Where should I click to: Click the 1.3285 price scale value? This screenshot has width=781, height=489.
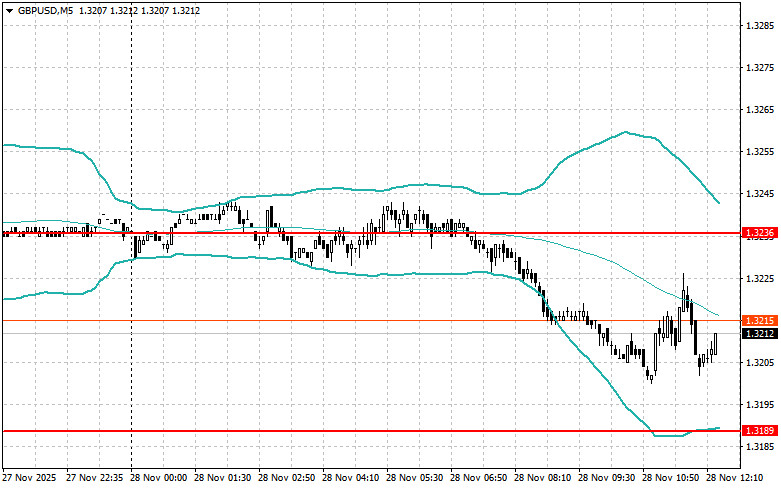click(761, 25)
